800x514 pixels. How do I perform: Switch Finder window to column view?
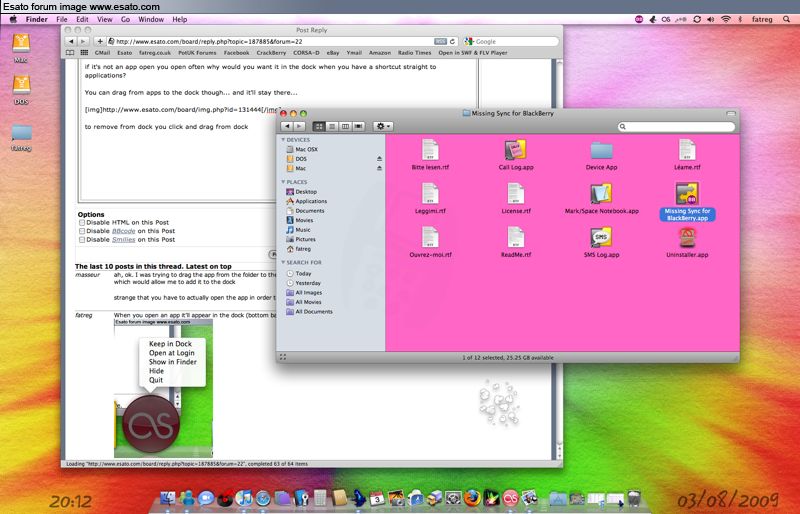point(345,126)
